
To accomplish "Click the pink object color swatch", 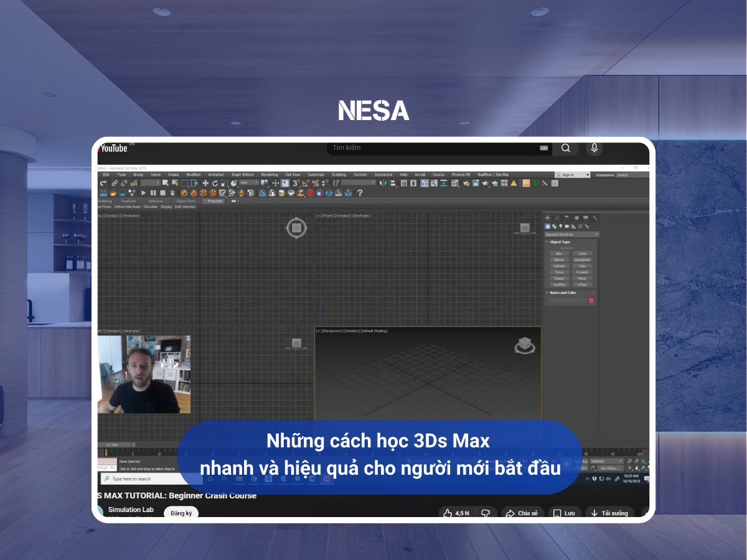I will pos(591,301).
